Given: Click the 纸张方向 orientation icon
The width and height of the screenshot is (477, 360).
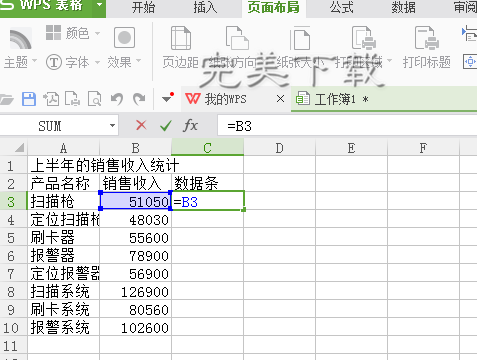Looking at the screenshot, I should tap(237, 38).
